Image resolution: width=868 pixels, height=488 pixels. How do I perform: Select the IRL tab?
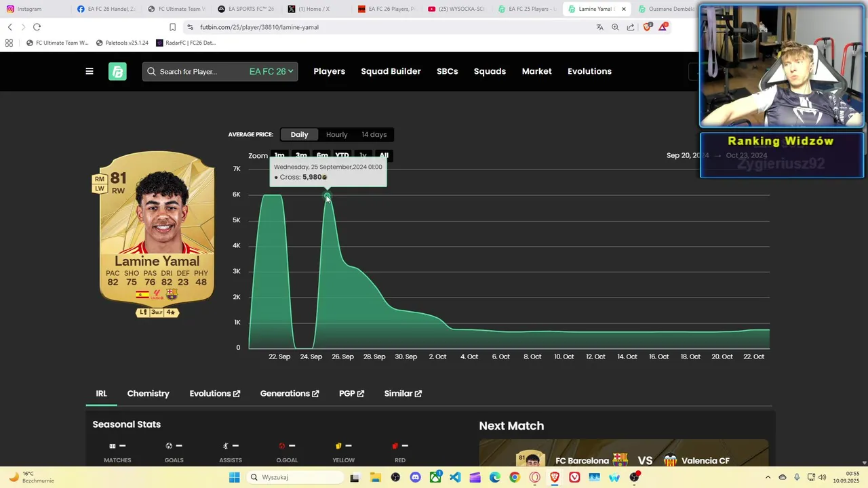pyautogui.click(x=101, y=393)
